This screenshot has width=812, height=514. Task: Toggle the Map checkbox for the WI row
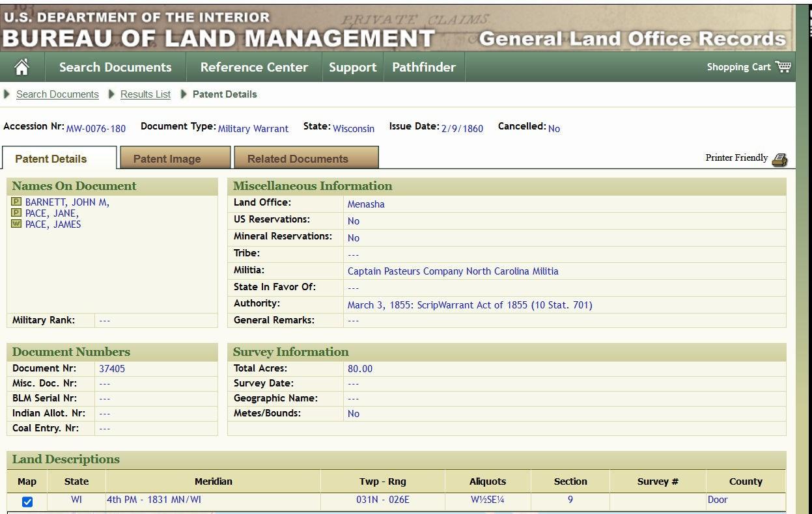(x=27, y=502)
